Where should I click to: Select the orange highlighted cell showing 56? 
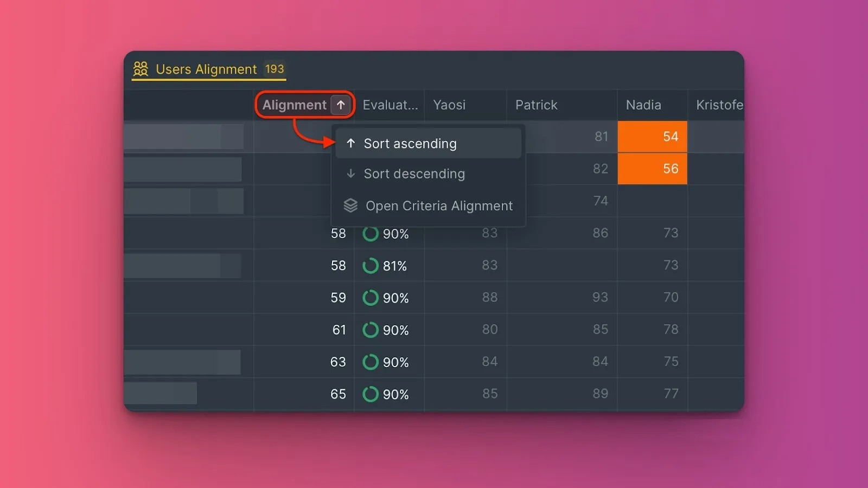(x=652, y=169)
